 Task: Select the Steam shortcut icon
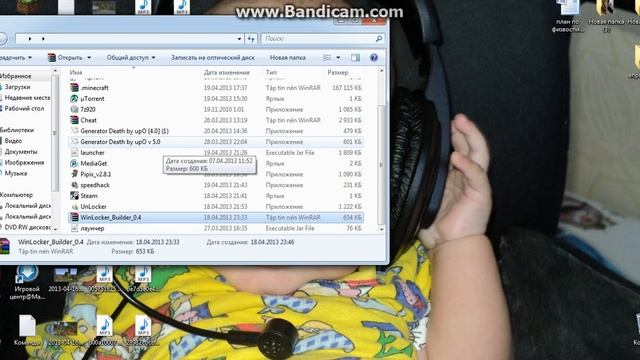coord(74,196)
